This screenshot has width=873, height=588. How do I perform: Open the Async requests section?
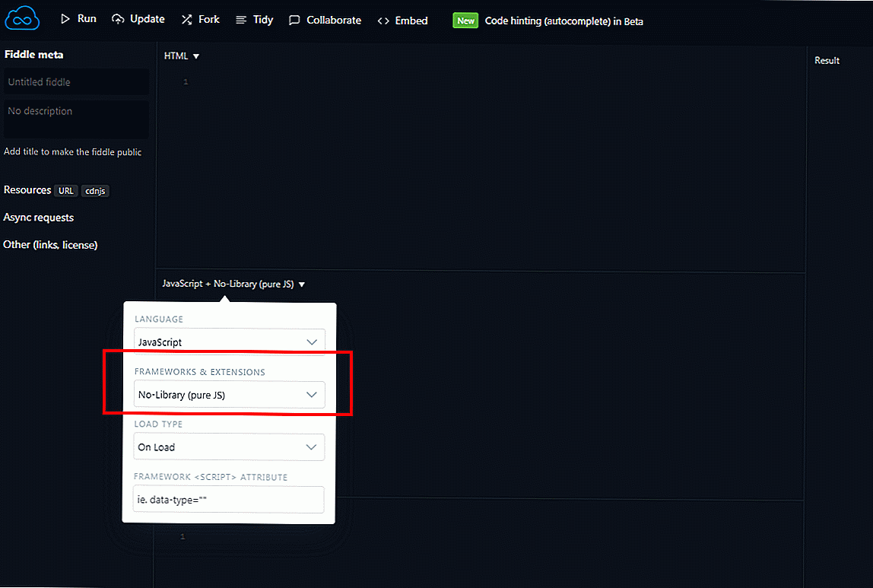pyautogui.click(x=39, y=218)
